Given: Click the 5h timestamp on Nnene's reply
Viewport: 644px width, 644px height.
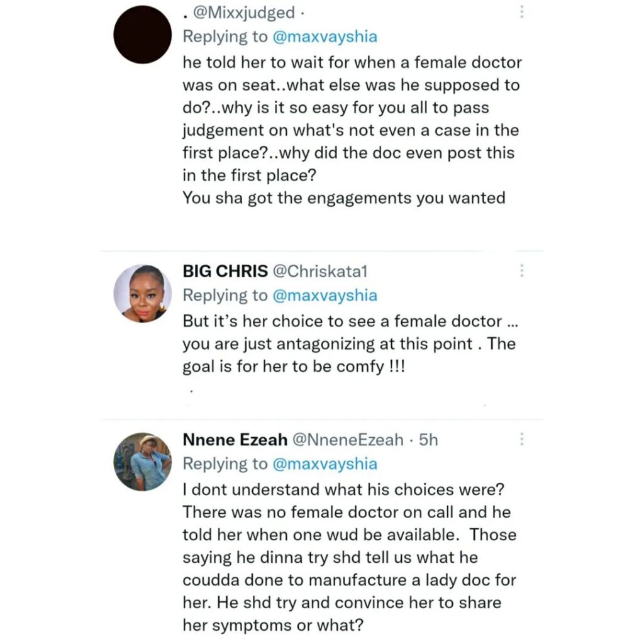Looking at the screenshot, I should tap(428, 440).
